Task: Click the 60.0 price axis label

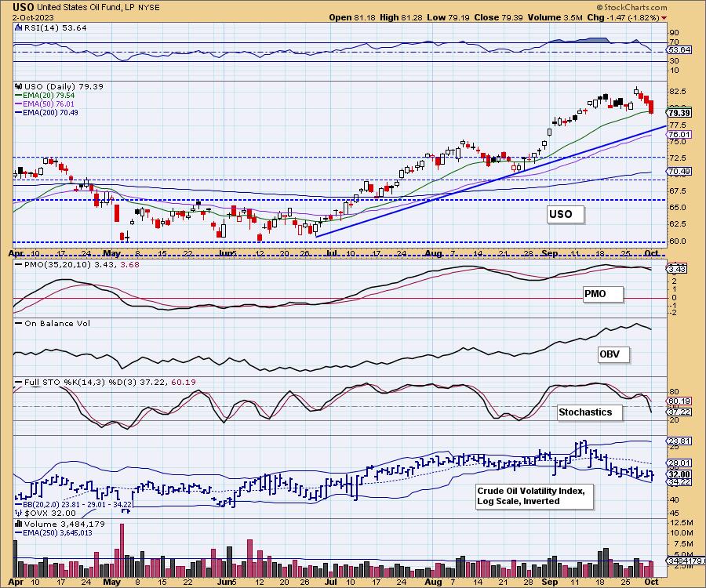Action: [678, 241]
